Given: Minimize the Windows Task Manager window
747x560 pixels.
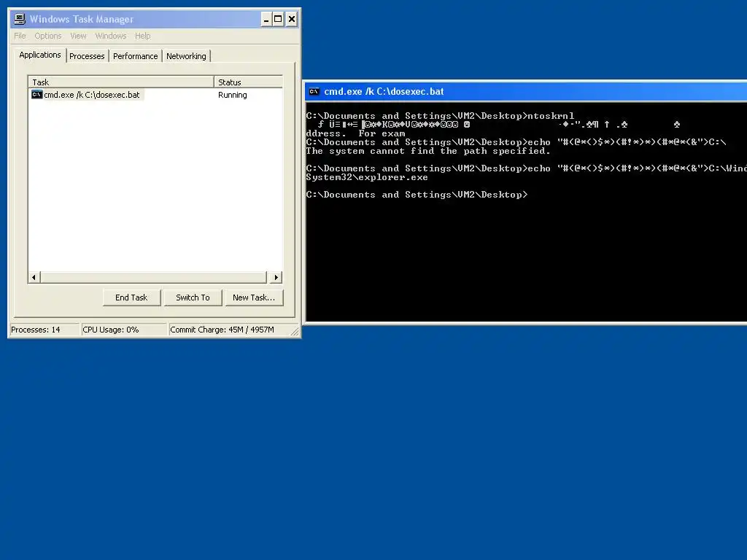Looking at the screenshot, I should pos(266,20).
